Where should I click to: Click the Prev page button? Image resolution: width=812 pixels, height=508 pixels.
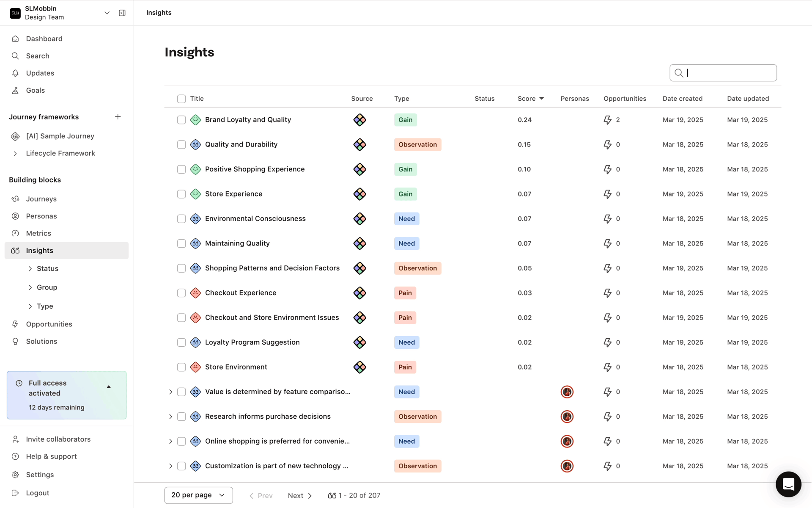point(261,496)
